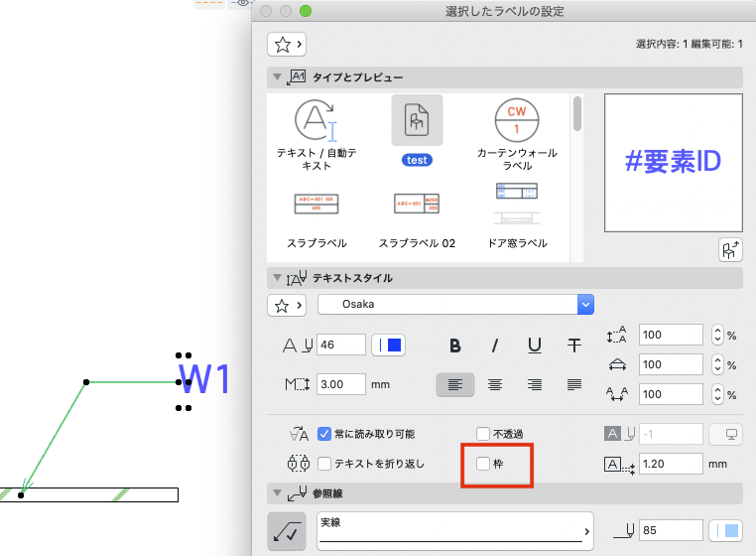Select the カーテンウォールラベル label type
Screen dimensions: 756x556
517,135
